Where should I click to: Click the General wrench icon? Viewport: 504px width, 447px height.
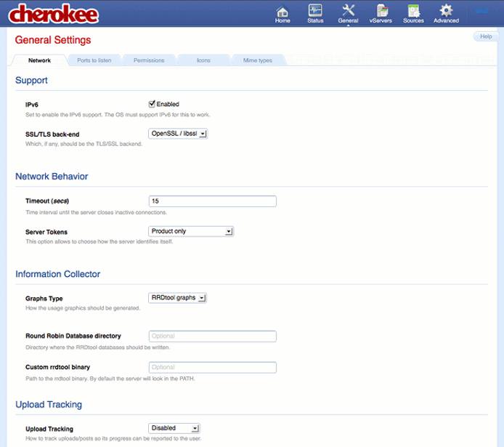pyautogui.click(x=348, y=12)
